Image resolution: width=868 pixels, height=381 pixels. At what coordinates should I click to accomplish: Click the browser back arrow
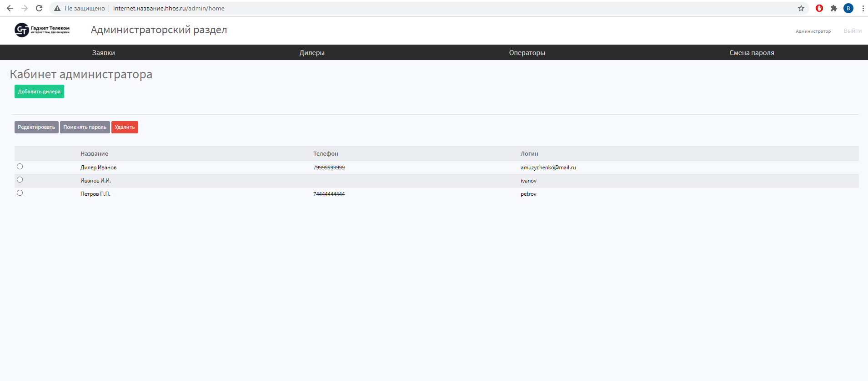pyautogui.click(x=10, y=8)
